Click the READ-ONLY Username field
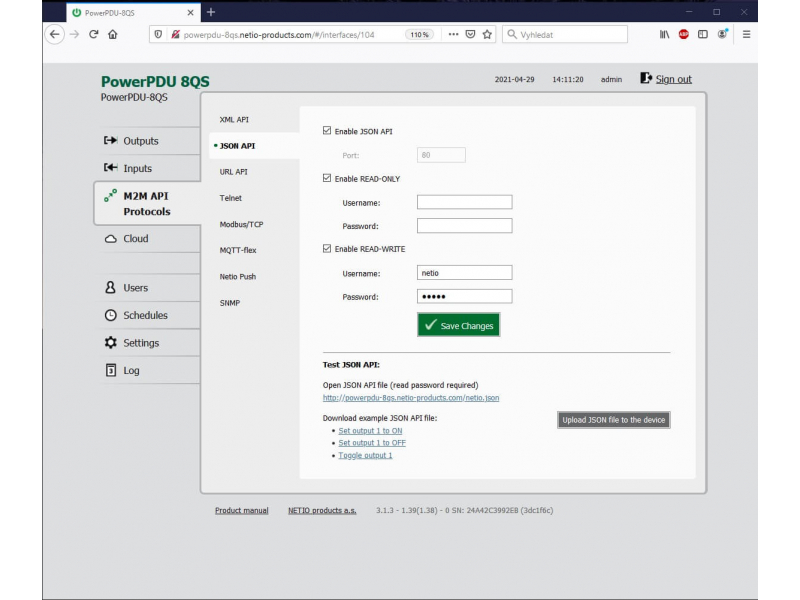The image size is (800, 600). coord(464,202)
